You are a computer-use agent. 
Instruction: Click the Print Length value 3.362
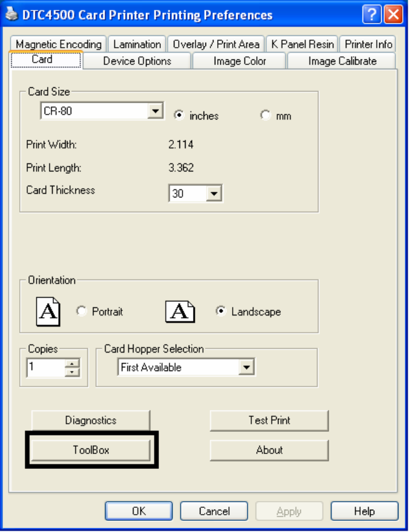[181, 168]
